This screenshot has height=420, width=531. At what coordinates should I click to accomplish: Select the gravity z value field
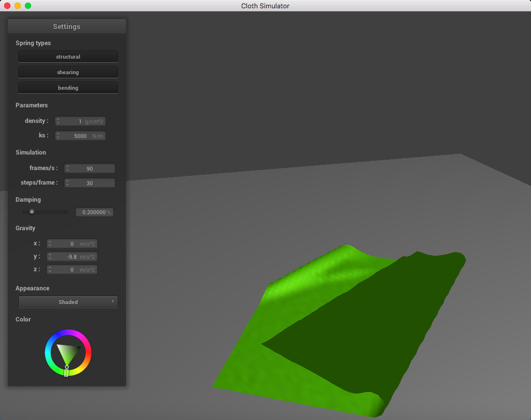click(x=72, y=270)
